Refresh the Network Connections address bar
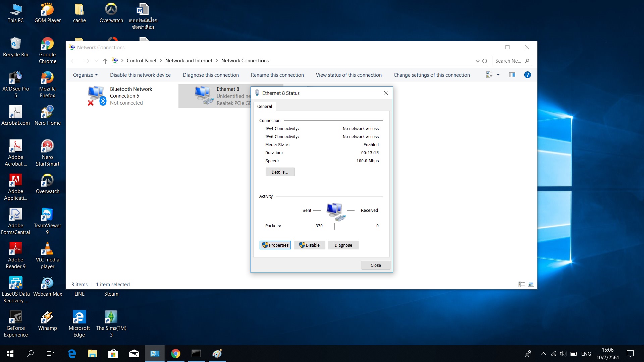Viewport: 644px width, 362px height. click(484, 61)
